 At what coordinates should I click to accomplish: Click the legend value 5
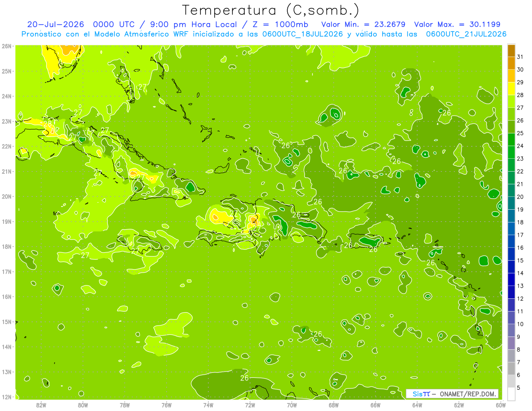click(x=519, y=388)
